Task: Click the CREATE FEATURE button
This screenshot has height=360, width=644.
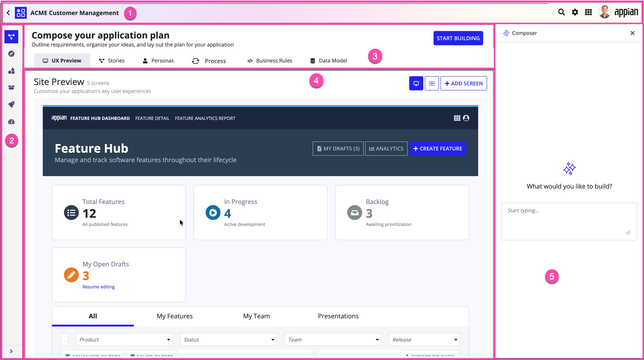Action: pos(437,149)
